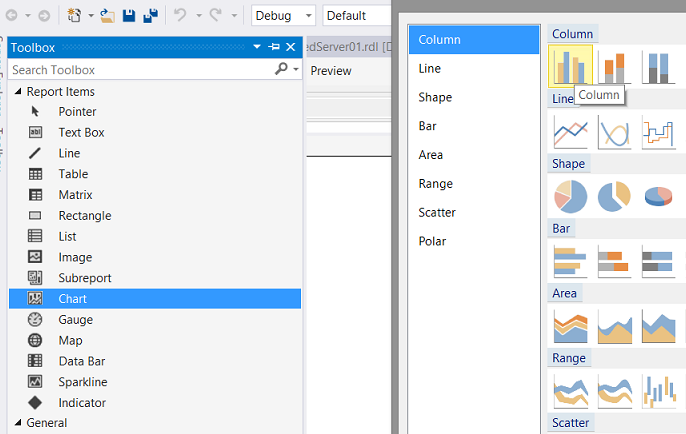Click the Open File toolbar icon
The height and width of the screenshot is (434, 686).
click(107, 16)
